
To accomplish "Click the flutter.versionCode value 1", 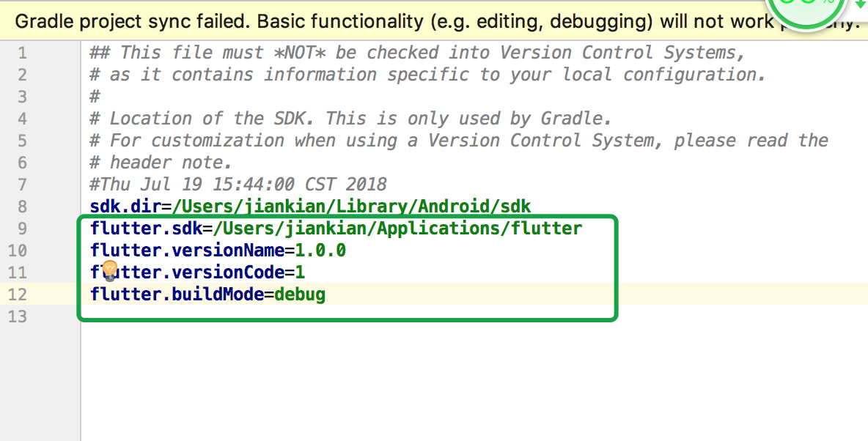I will pos(300,273).
